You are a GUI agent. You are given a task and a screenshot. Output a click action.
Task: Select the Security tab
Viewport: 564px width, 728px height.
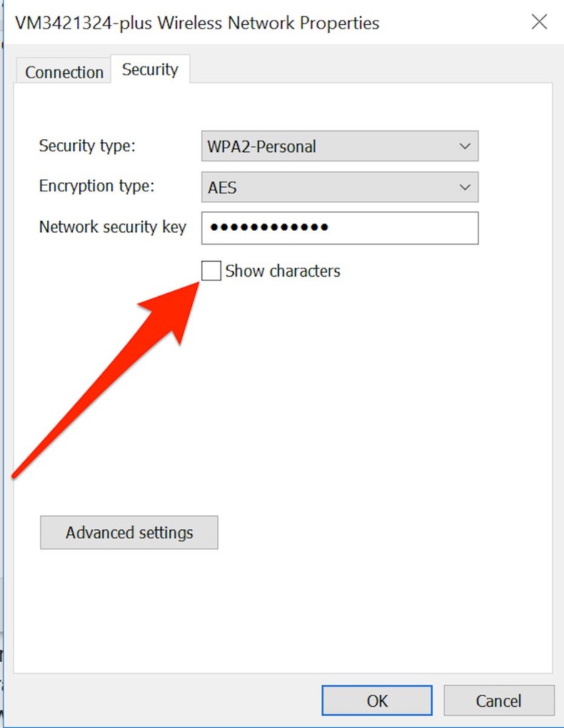click(149, 69)
